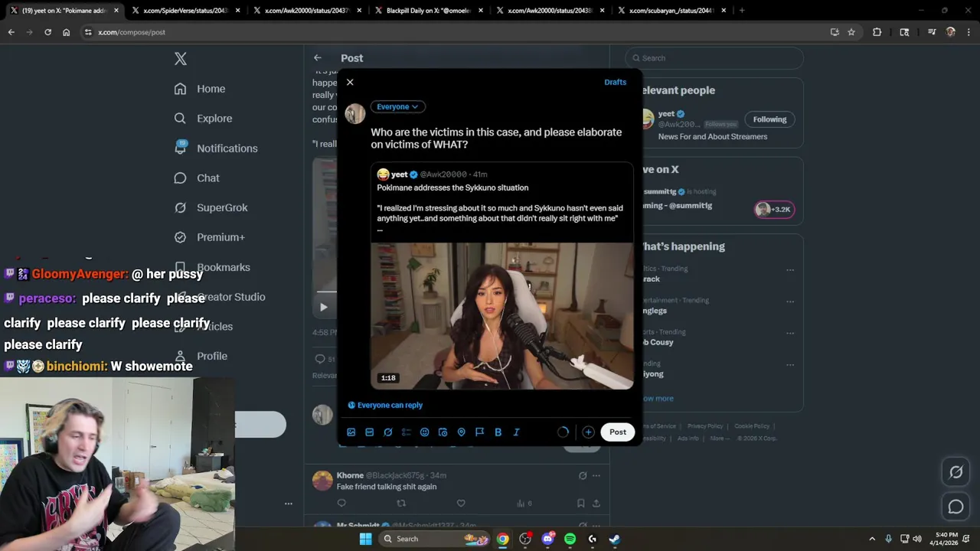The height and width of the screenshot is (551, 980).
Task: Add another post to thread
Action: pyautogui.click(x=588, y=432)
